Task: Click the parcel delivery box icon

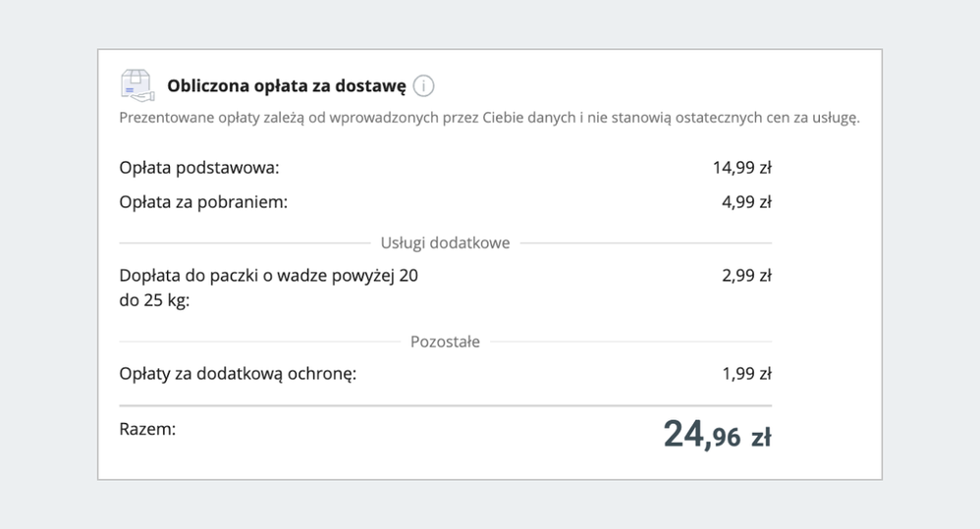Action: point(136,85)
